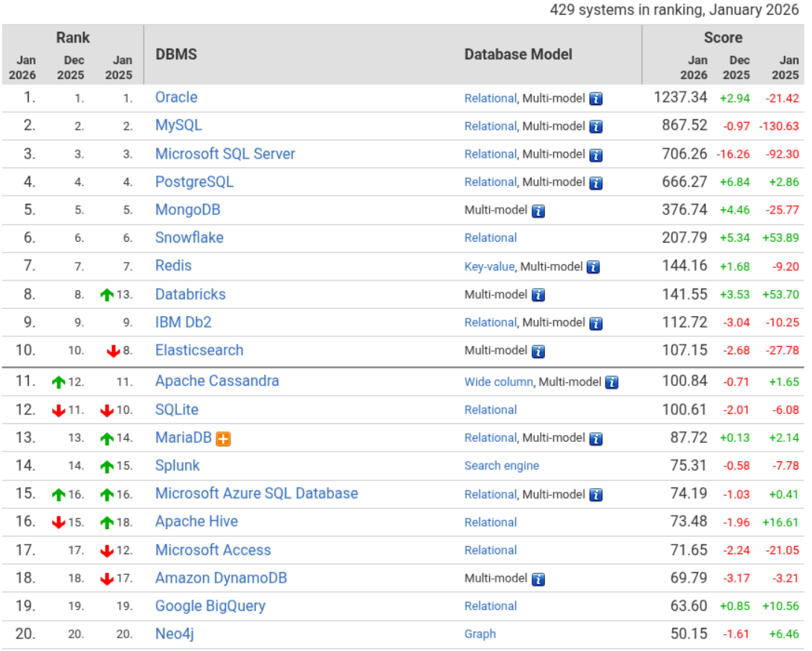Open the SQLite link
Viewport: 812px width, 651px height.
click(x=177, y=410)
